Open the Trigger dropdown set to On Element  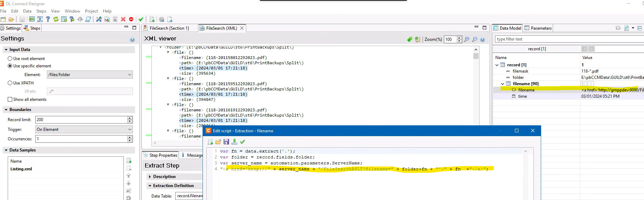[x=129, y=129]
